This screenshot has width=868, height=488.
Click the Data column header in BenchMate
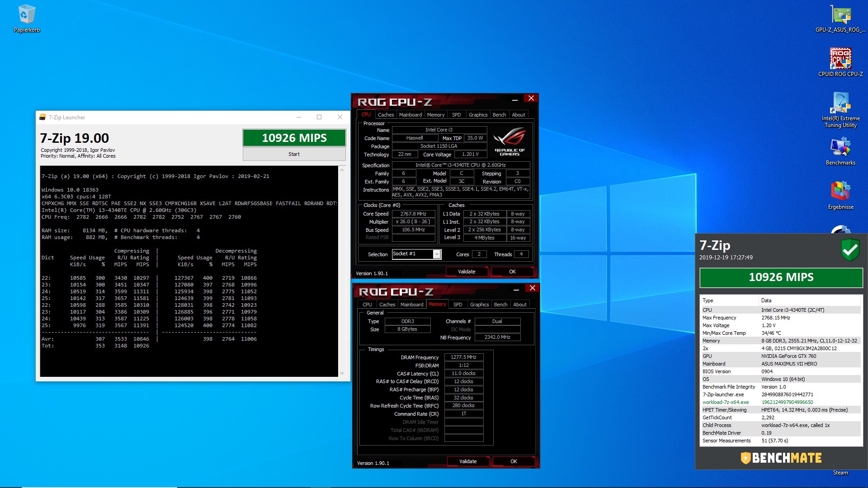tap(810, 300)
